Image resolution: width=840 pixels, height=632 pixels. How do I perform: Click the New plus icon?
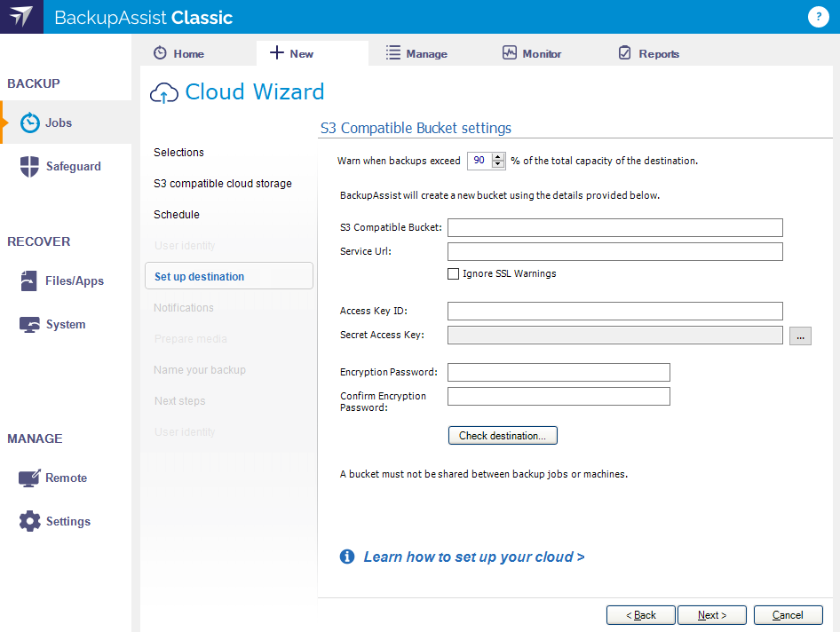276,52
